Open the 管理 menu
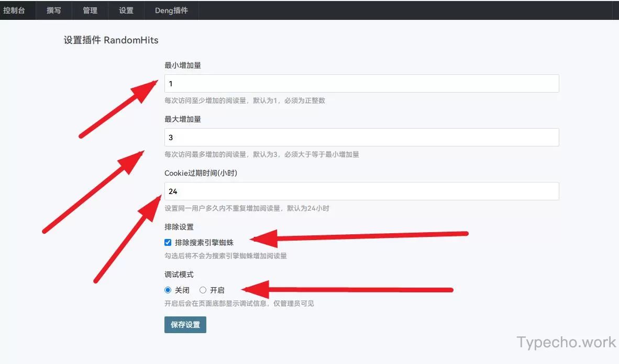The height and width of the screenshot is (364, 619). 90,10
